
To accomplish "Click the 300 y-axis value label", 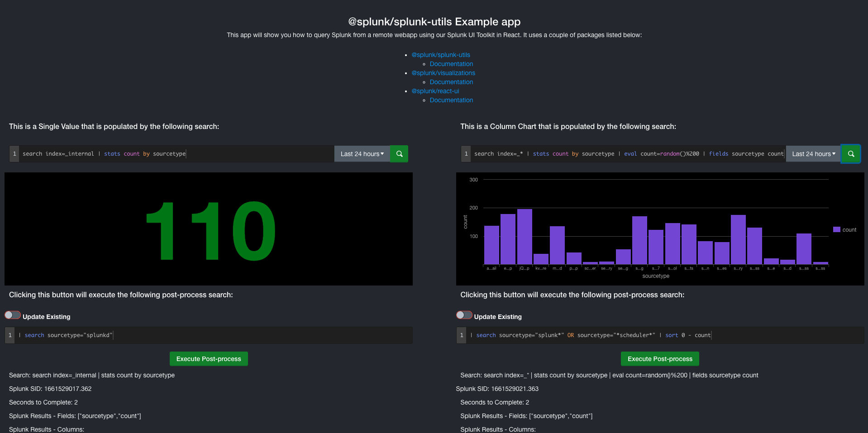I will click(473, 180).
